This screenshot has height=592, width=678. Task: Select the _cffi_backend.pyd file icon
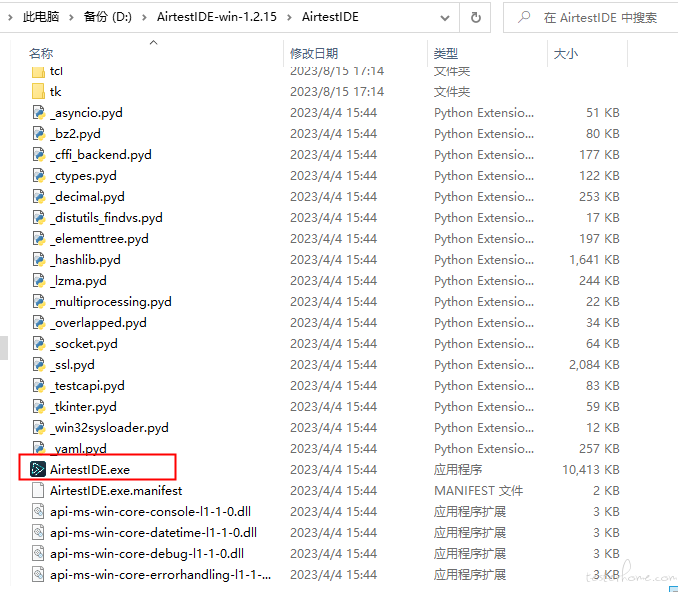[38, 154]
